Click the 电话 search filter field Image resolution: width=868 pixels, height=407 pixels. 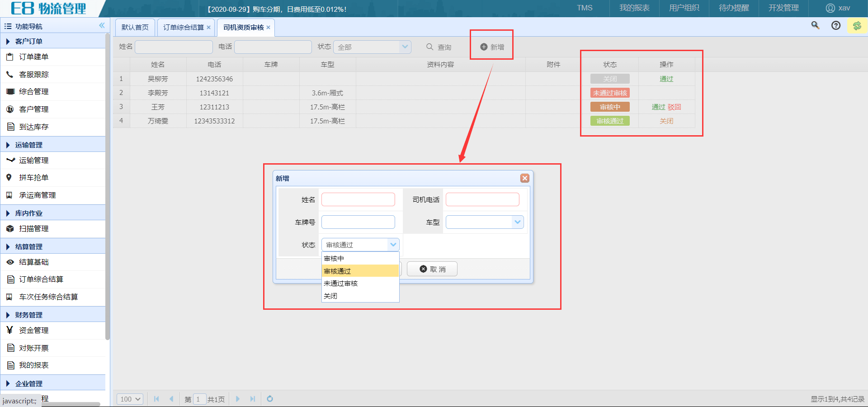pyautogui.click(x=273, y=47)
